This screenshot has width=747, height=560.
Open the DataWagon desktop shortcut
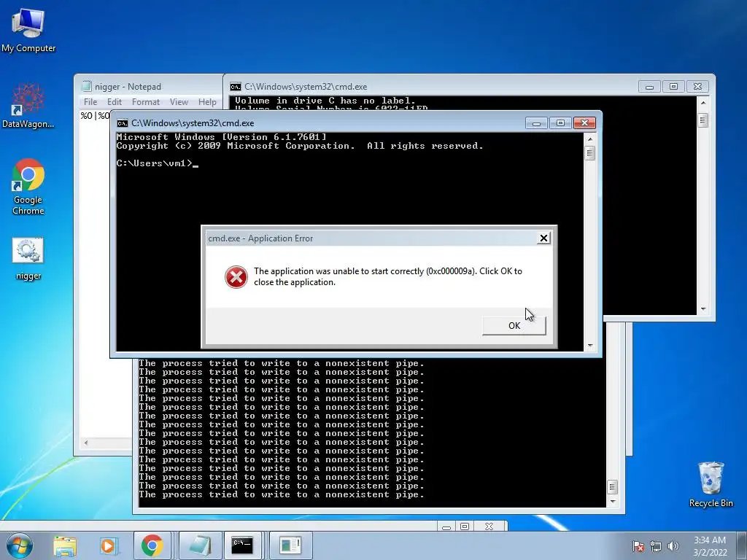click(x=28, y=106)
